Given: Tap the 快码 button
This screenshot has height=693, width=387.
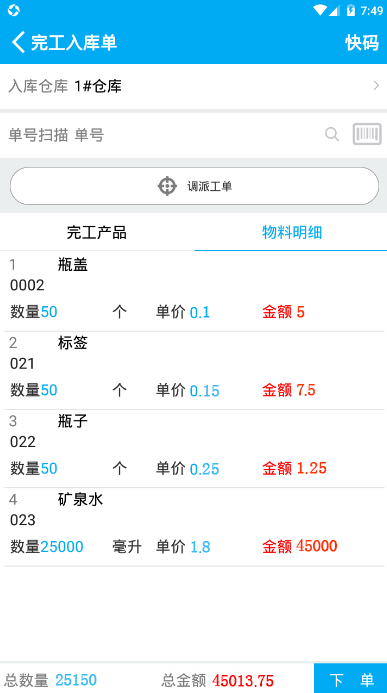Looking at the screenshot, I should (x=362, y=43).
